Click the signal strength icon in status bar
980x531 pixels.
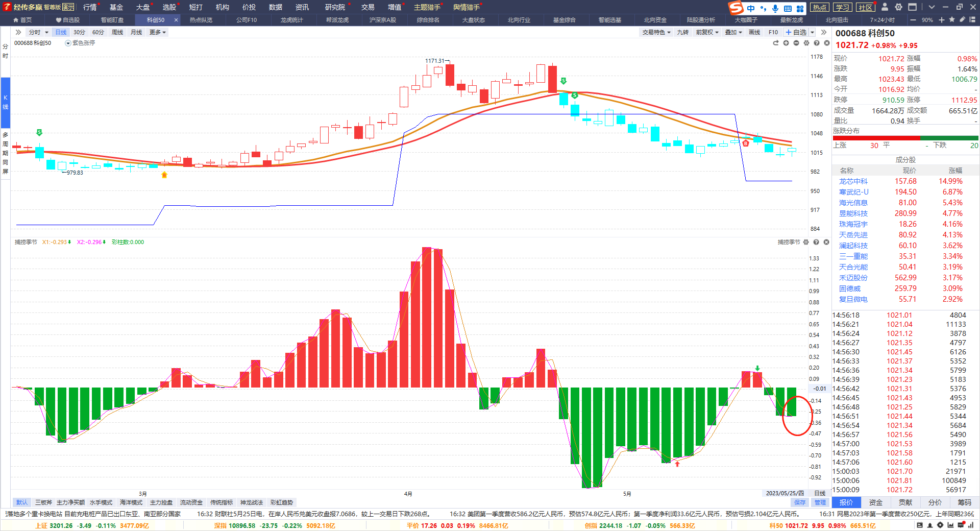tap(971, 525)
